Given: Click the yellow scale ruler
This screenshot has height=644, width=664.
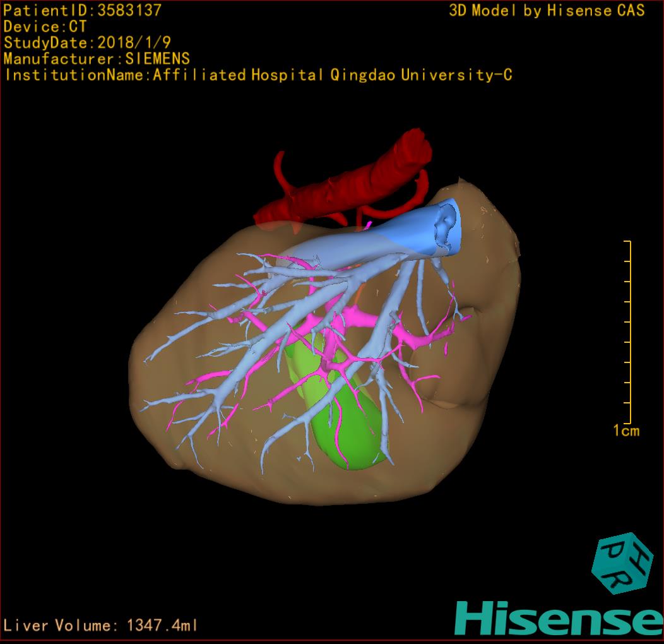Looking at the screenshot, I should (x=627, y=331).
